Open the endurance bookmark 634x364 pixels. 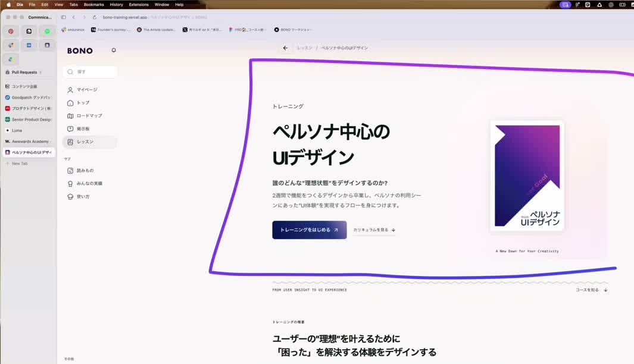73,30
